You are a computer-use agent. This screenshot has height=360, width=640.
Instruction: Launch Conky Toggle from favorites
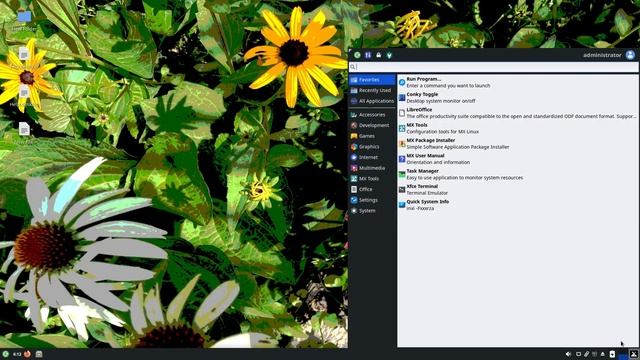click(518, 98)
